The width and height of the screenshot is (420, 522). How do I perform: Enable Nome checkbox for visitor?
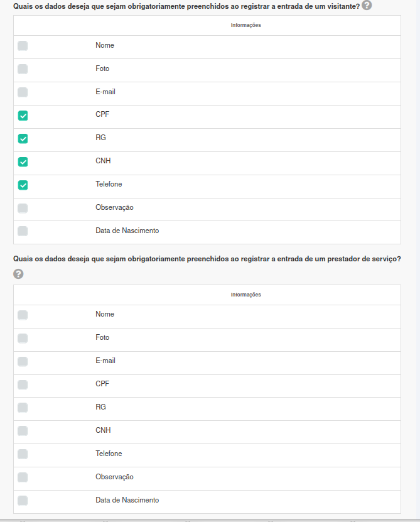click(x=23, y=46)
